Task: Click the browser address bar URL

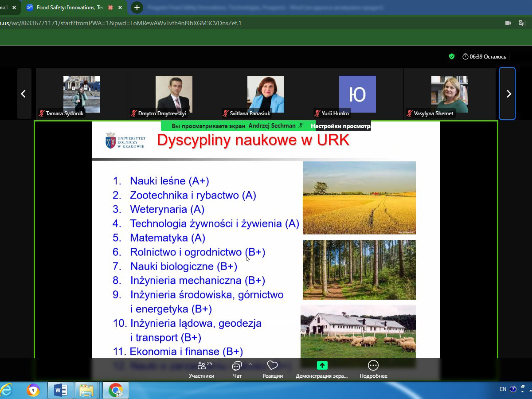Action: 121,23
